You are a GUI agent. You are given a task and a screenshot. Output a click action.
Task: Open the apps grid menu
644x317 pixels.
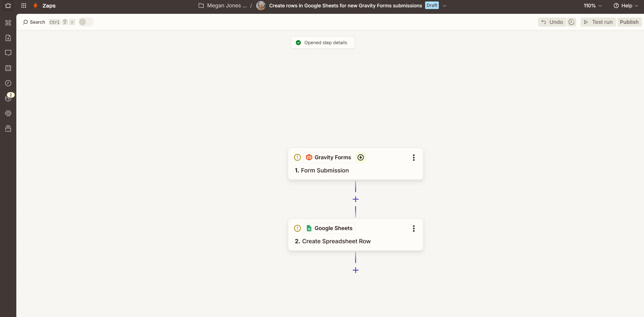tap(24, 6)
